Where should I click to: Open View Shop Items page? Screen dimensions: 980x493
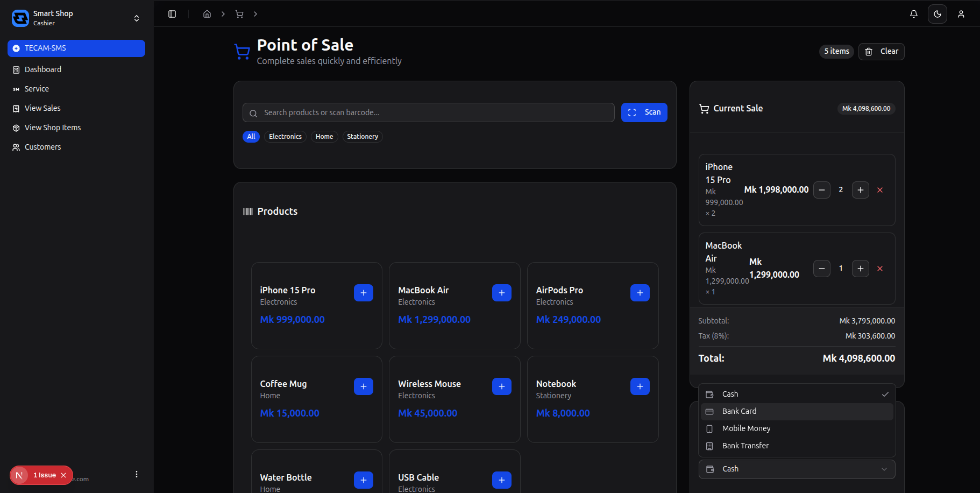(x=76, y=128)
